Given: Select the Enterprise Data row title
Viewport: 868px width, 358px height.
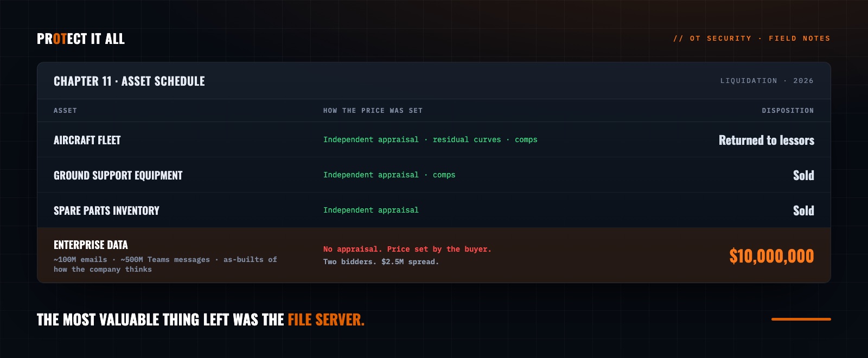Looking at the screenshot, I should [91, 245].
